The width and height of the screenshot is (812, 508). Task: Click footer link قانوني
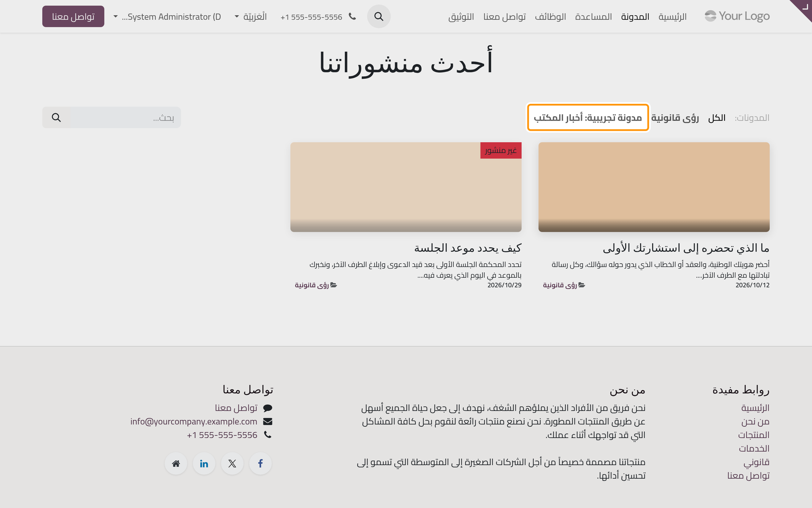point(757,462)
